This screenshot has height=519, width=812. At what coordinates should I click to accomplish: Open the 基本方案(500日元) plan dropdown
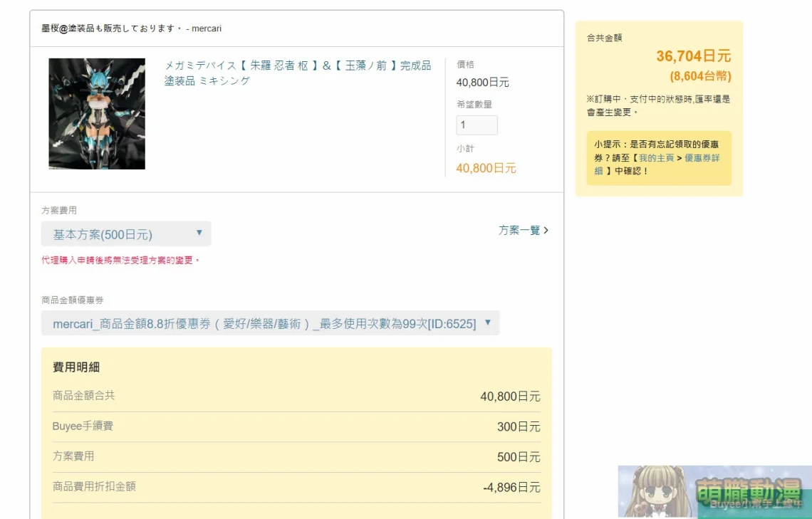tap(126, 234)
